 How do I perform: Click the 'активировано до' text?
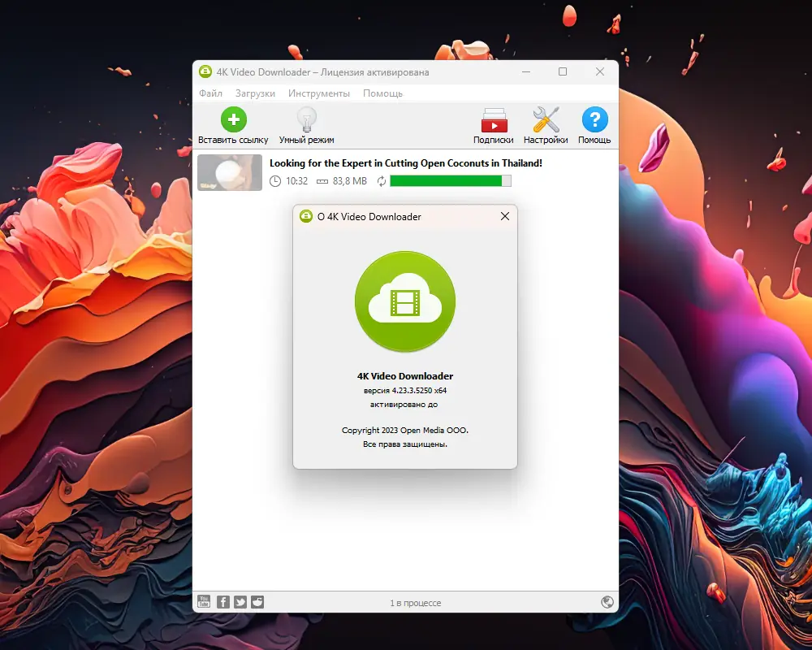(x=404, y=405)
